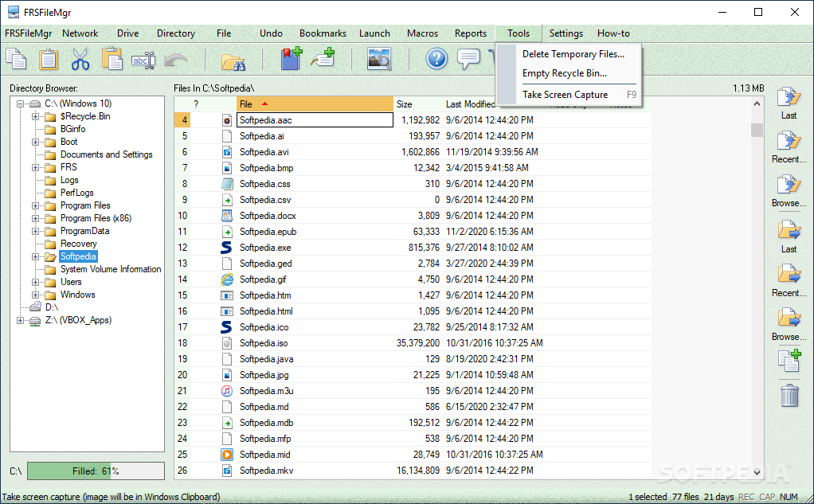
Task: Select the Softpedia.mkv file row
Action: point(413,471)
